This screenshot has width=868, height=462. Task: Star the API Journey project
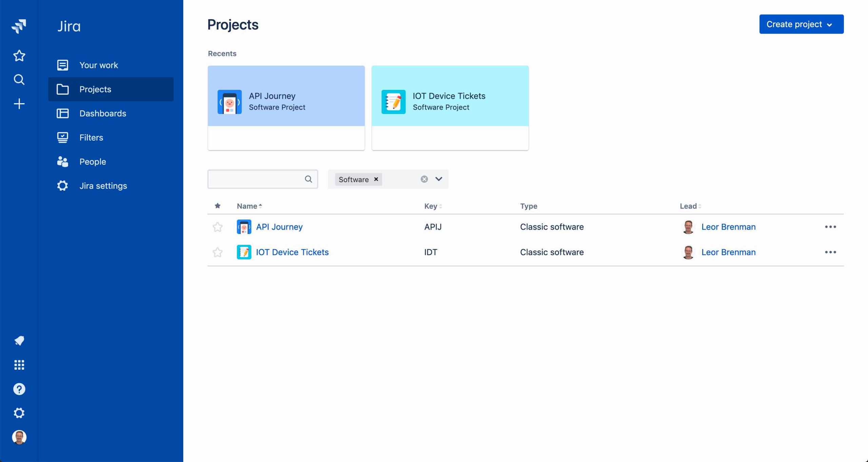coord(217,227)
